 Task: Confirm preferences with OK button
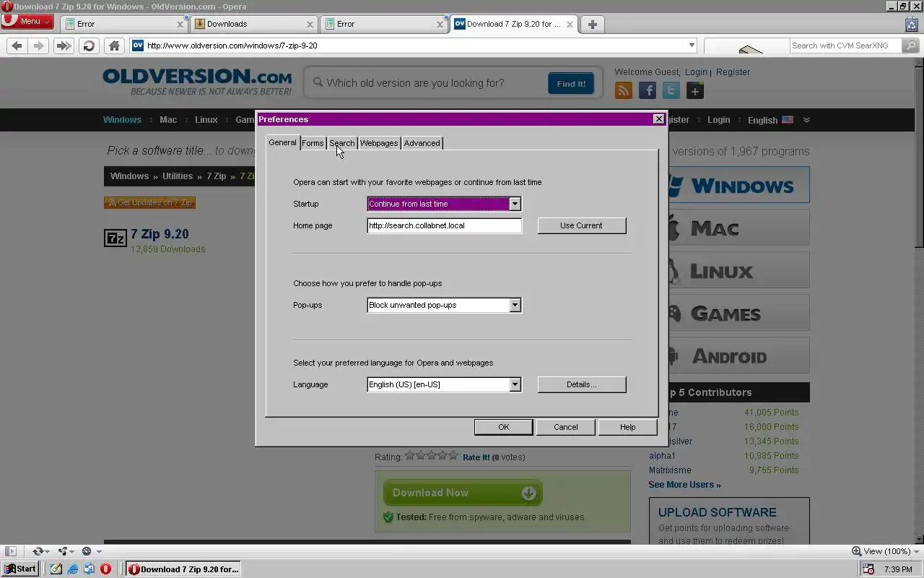pos(504,427)
